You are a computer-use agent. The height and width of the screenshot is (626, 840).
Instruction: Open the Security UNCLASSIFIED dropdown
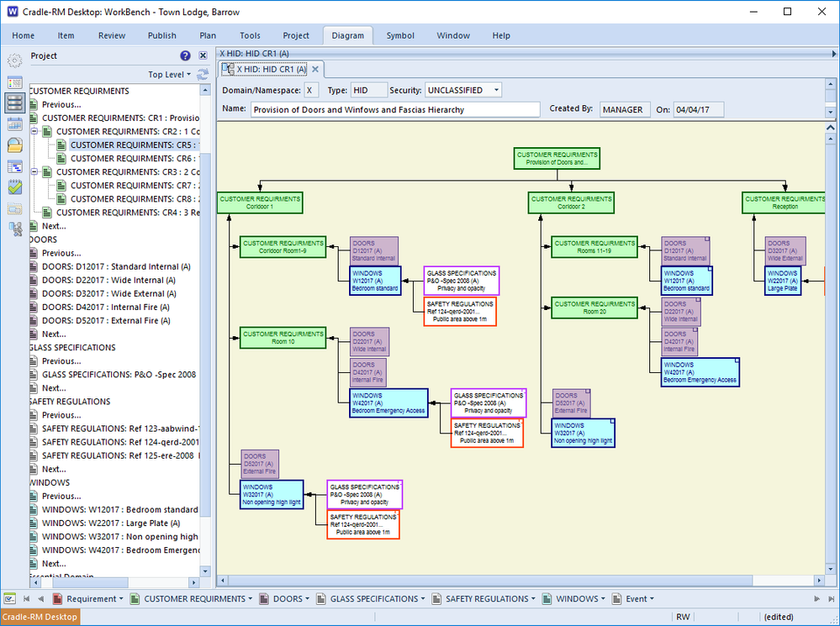pyautogui.click(x=464, y=90)
